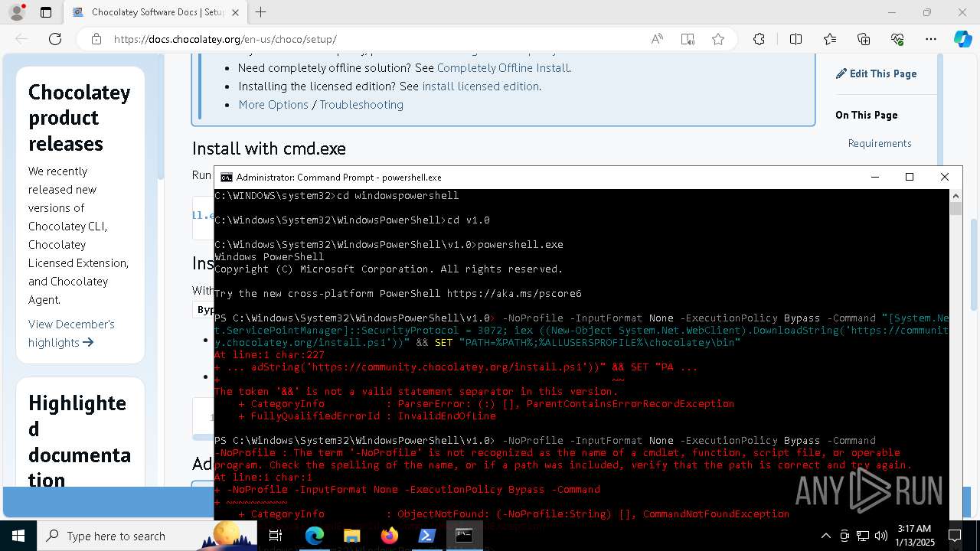Launch Copilot sidebar icon
This screenshot has width=980, height=551.
click(962, 39)
